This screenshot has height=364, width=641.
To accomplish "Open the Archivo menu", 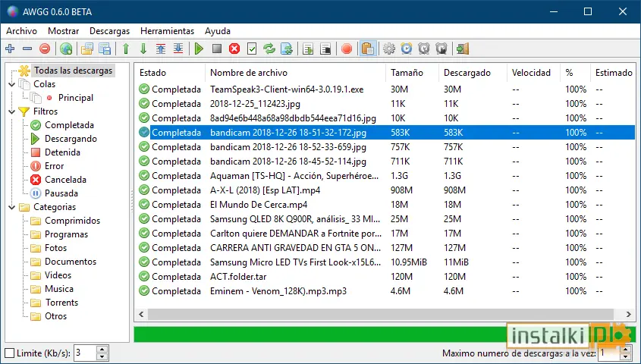I will pos(22,31).
